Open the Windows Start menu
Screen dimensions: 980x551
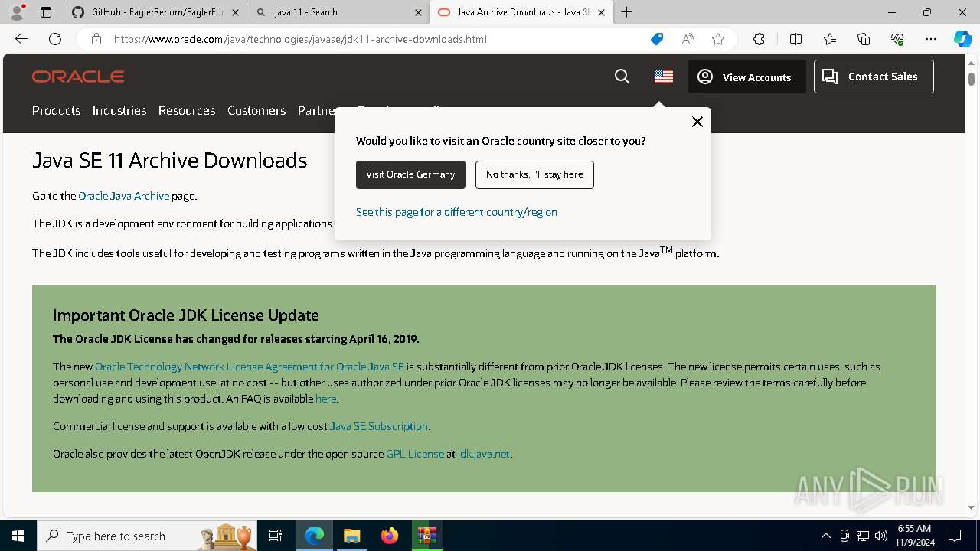pyautogui.click(x=18, y=536)
